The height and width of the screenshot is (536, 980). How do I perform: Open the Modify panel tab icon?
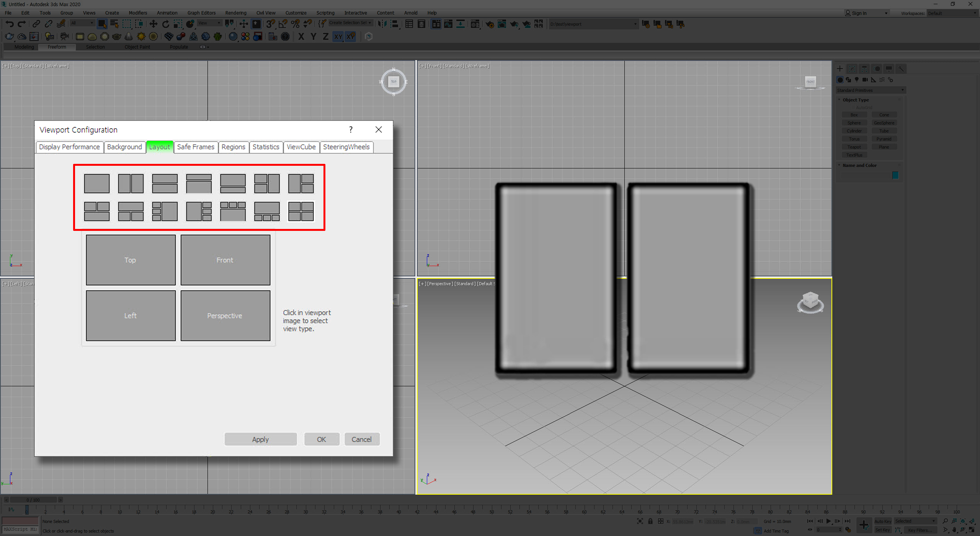pyautogui.click(x=852, y=69)
